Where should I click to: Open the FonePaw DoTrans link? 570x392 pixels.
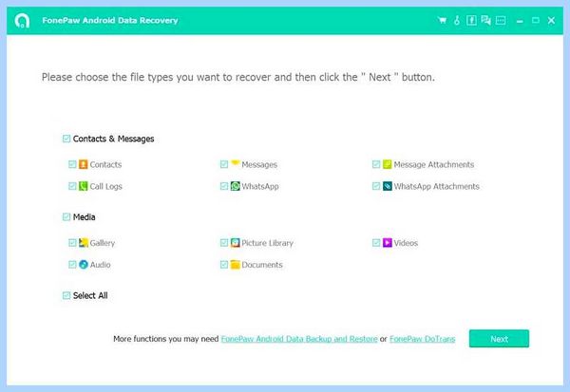[x=423, y=339]
